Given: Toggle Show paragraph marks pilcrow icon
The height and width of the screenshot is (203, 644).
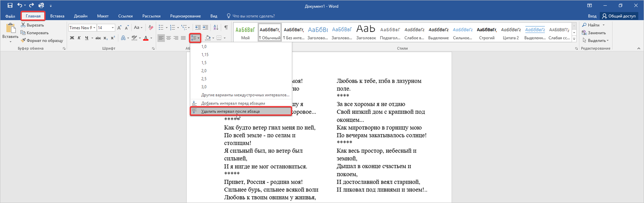Looking at the screenshot, I should pyautogui.click(x=226, y=28).
